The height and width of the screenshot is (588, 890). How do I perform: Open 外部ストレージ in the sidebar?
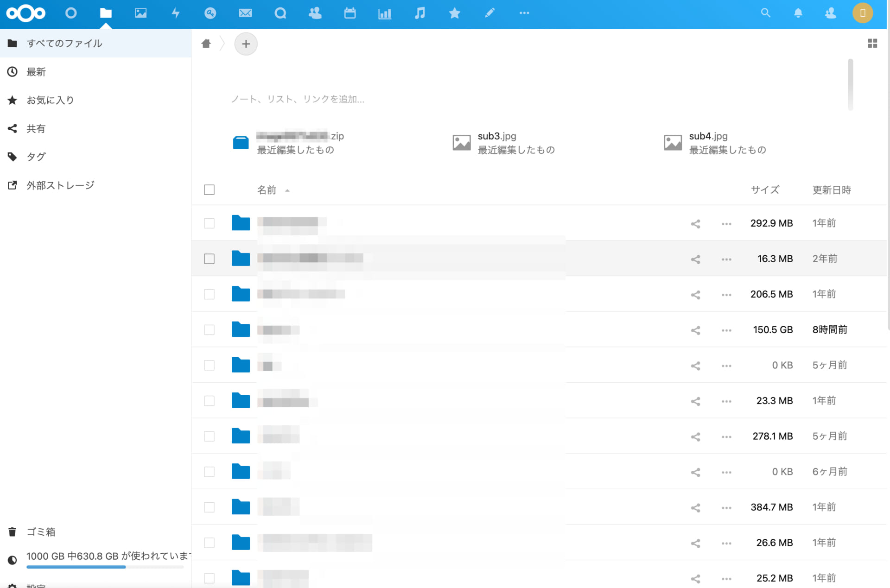point(60,185)
